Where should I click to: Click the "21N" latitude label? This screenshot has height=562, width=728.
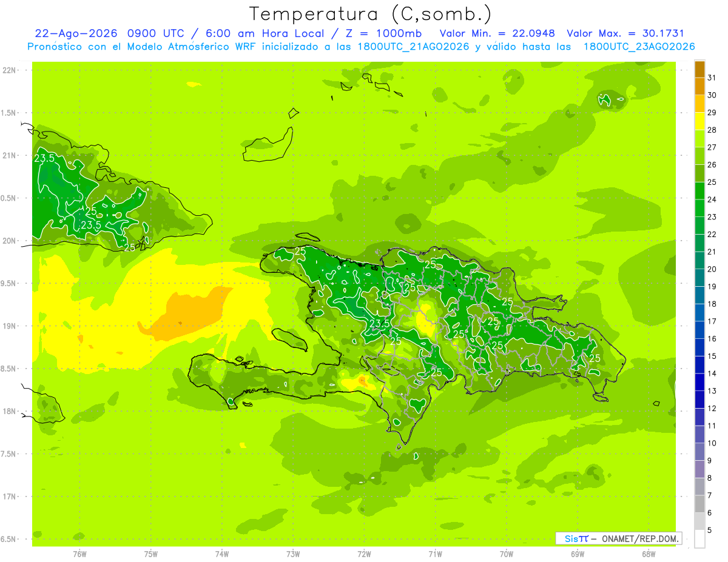[x=9, y=156]
